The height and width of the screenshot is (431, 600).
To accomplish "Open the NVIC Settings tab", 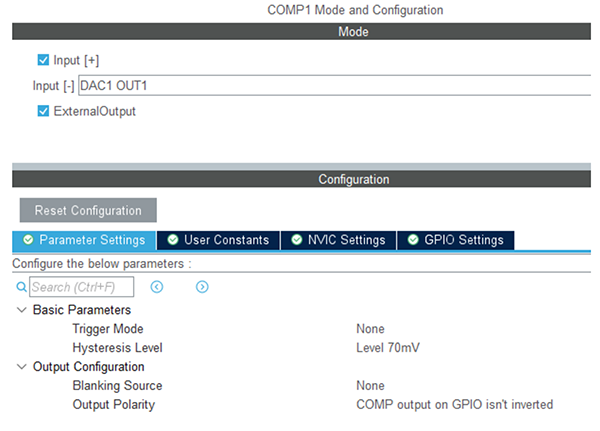I will point(346,240).
